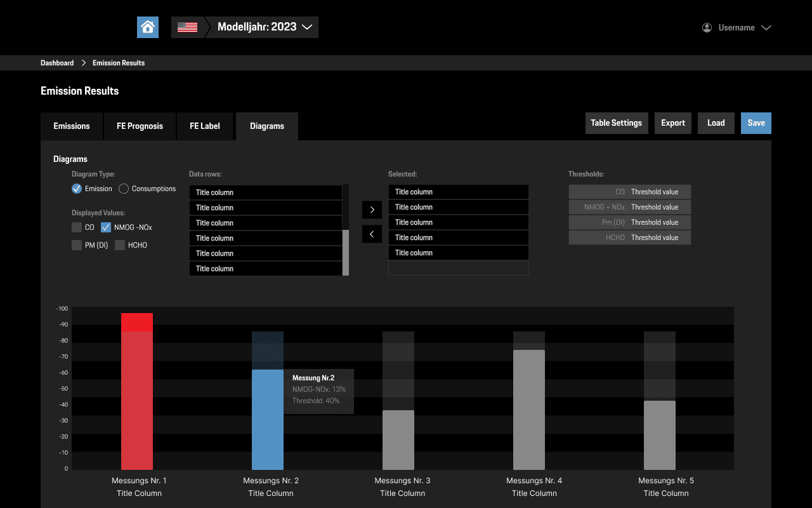The image size is (812, 508).
Task: Click the left arrow to remove a selected row
Action: (372, 234)
